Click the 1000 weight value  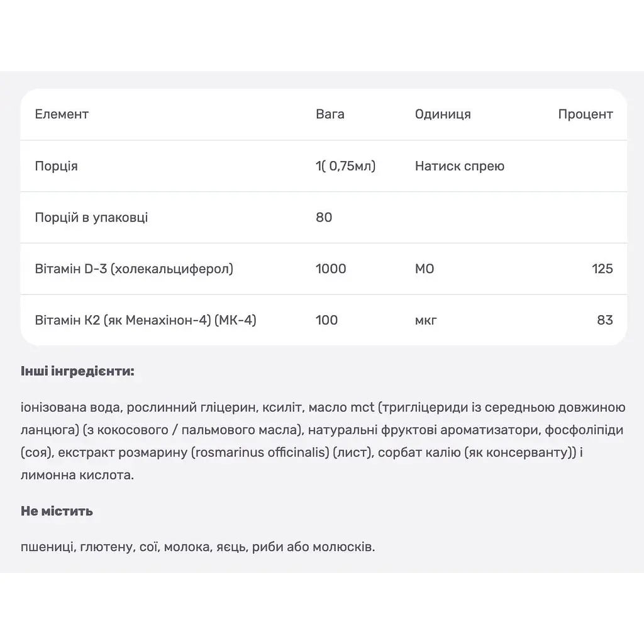(x=331, y=269)
